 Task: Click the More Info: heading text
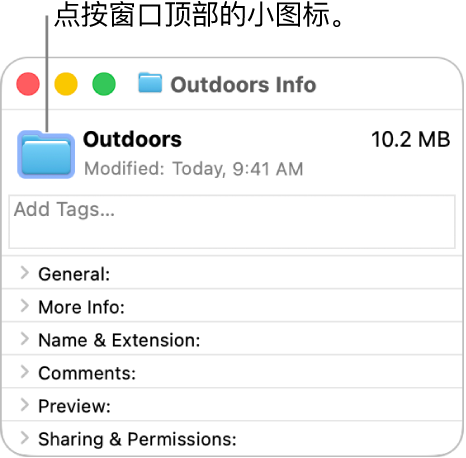[x=82, y=307]
